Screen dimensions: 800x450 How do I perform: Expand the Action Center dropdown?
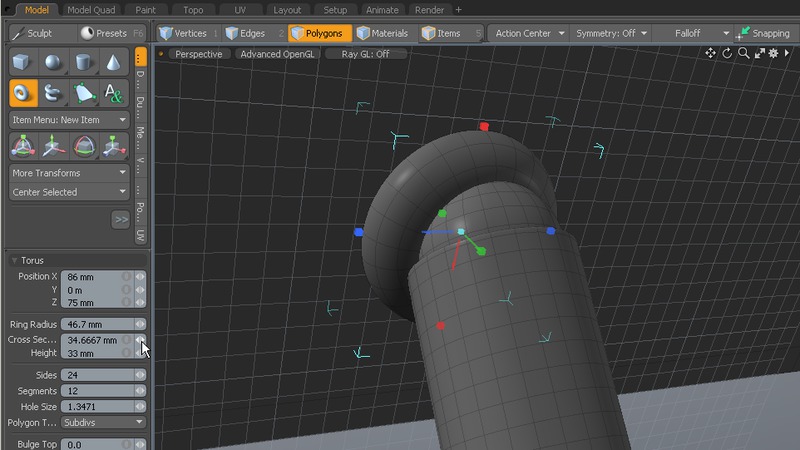(530, 33)
